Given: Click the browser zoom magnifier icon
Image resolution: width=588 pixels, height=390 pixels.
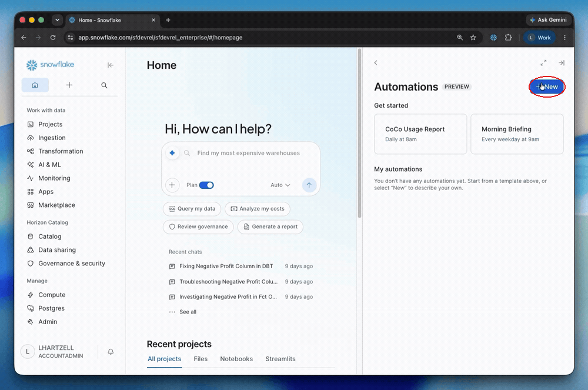Looking at the screenshot, I should [460, 38].
